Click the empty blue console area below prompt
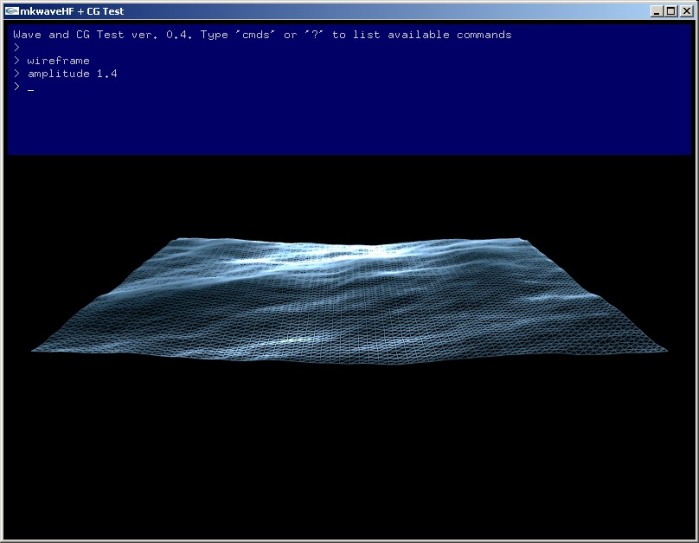This screenshot has width=699, height=543. pyautogui.click(x=350, y=125)
